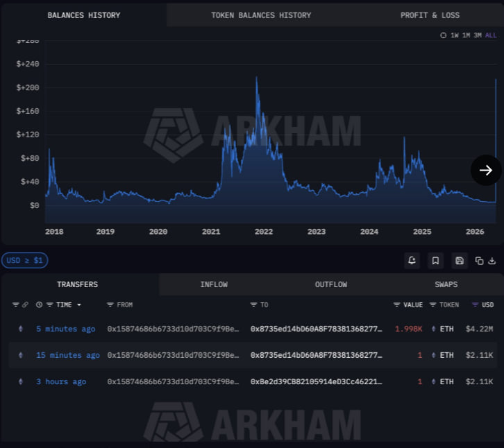Click the 2024 label on chart x-axis
The height and width of the screenshot is (448, 504).
click(369, 232)
